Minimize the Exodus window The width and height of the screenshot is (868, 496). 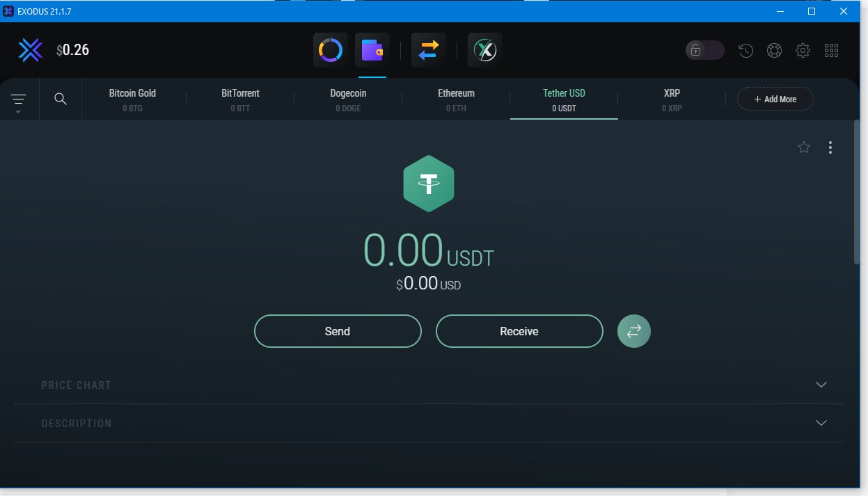(x=780, y=11)
